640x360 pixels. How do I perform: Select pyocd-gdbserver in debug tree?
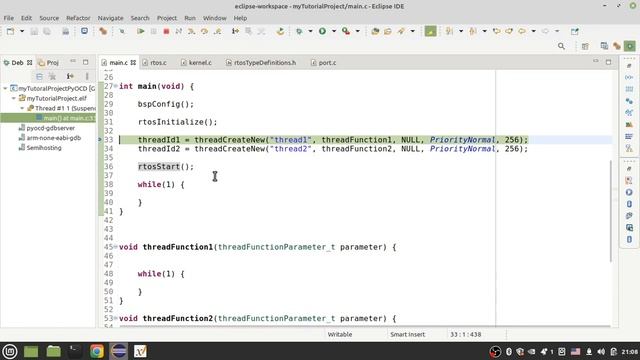(x=51, y=128)
